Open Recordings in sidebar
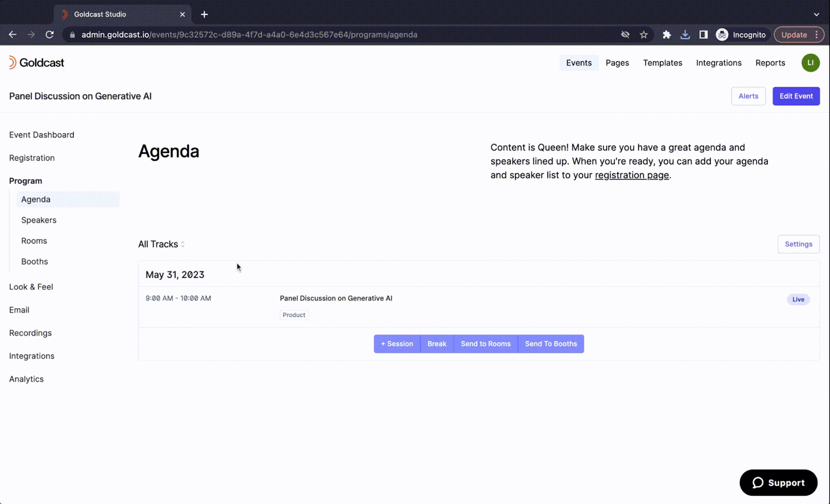The height and width of the screenshot is (504, 830). [x=31, y=333]
